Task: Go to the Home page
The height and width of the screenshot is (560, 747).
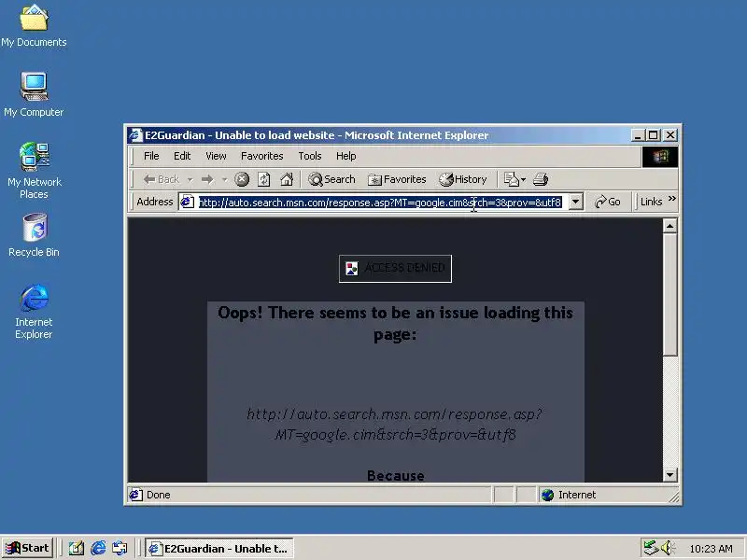Action: (287, 179)
